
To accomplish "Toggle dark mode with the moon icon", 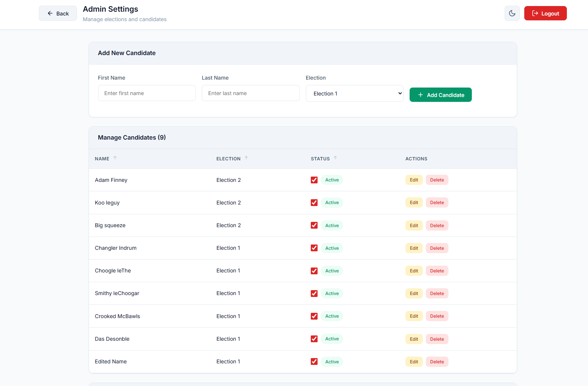I will tap(512, 13).
